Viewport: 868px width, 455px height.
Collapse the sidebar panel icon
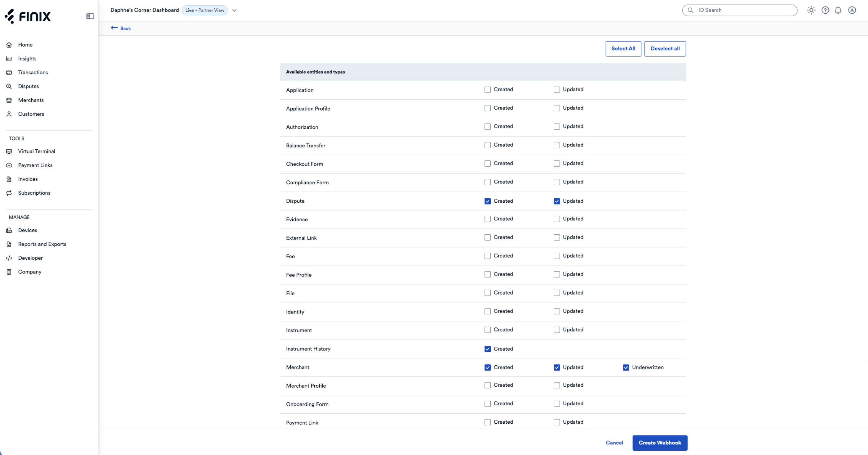point(90,16)
